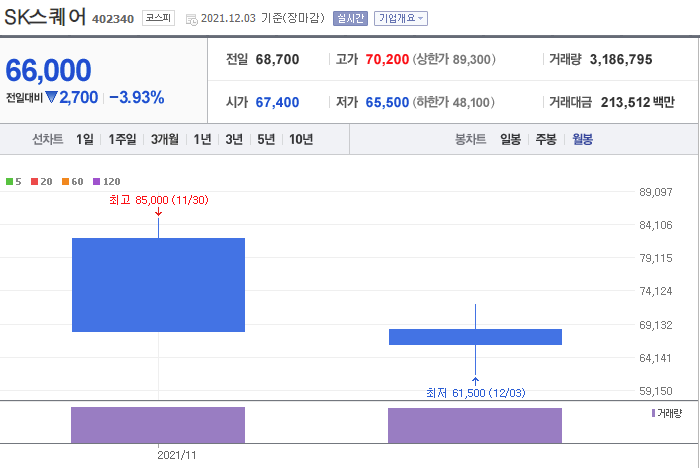Switch to 월봉 monthly candle chart

coord(582,139)
